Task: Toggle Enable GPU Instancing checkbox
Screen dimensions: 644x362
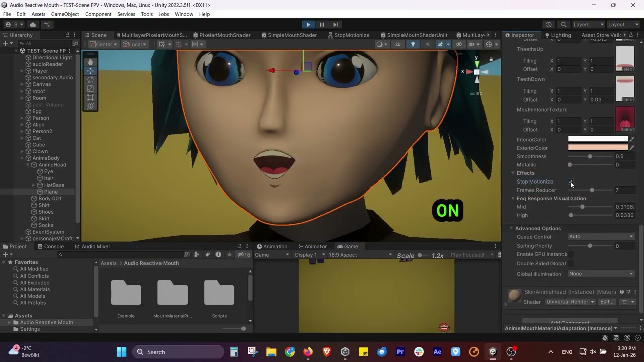Action: pyautogui.click(x=571, y=254)
